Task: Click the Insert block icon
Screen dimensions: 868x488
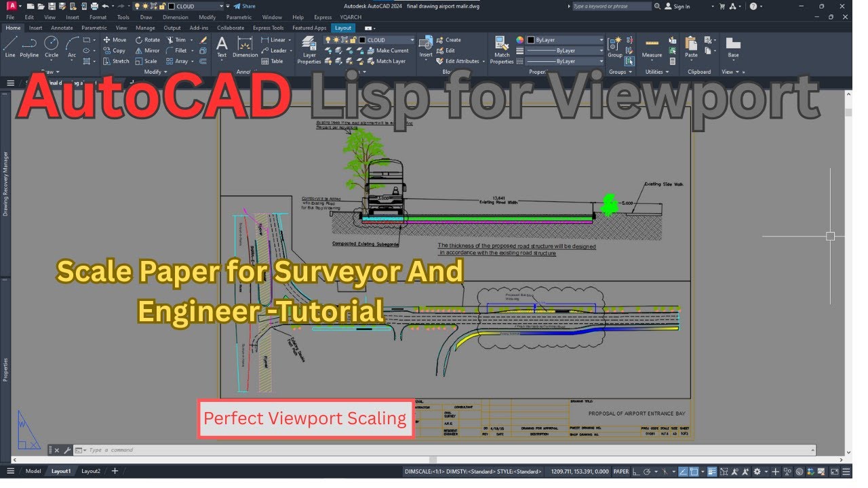Action: pyautogui.click(x=426, y=47)
